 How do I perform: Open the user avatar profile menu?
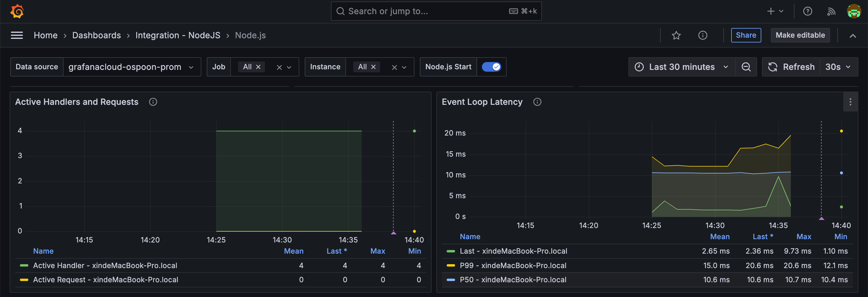pyautogui.click(x=854, y=11)
